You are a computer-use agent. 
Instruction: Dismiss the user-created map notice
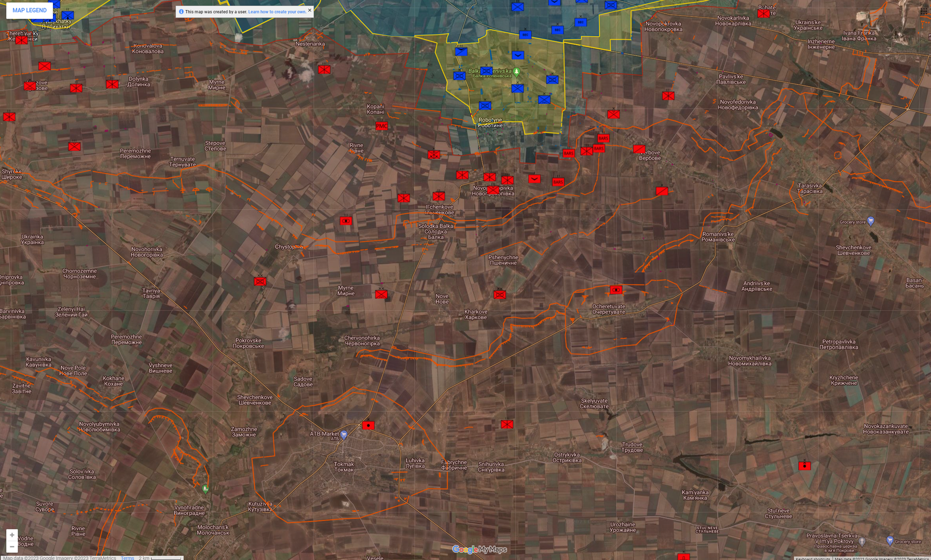[310, 10]
